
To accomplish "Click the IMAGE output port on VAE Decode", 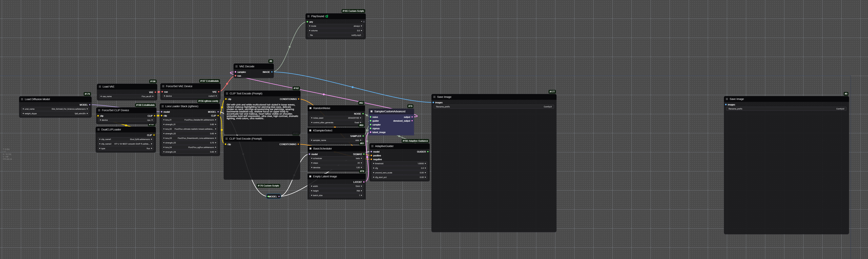I will coord(272,72).
